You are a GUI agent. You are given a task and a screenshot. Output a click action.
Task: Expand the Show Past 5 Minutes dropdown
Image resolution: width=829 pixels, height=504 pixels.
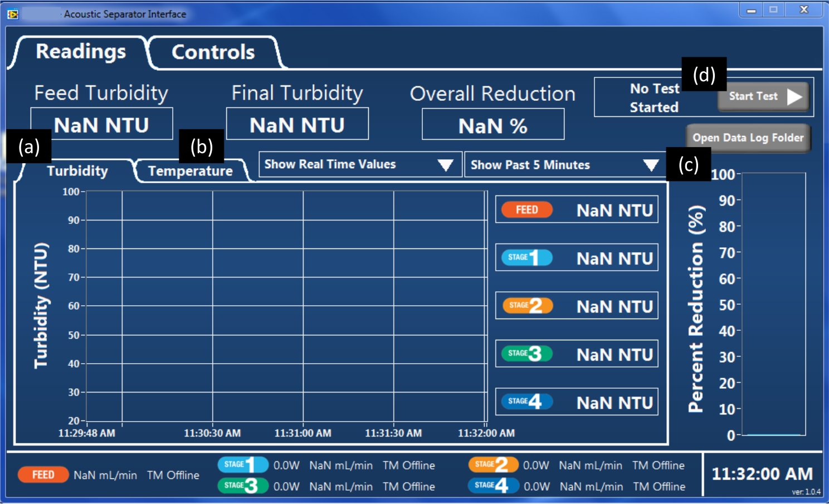[x=565, y=165]
